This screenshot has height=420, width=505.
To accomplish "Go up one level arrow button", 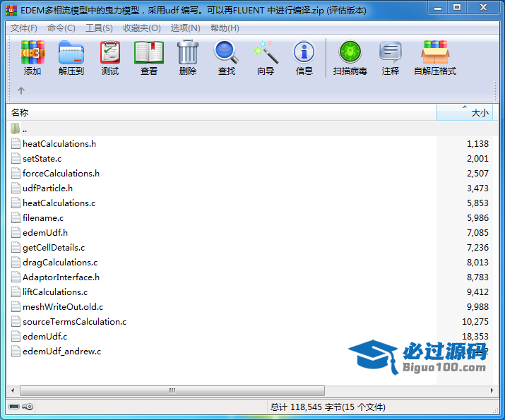I will coord(21,90).
